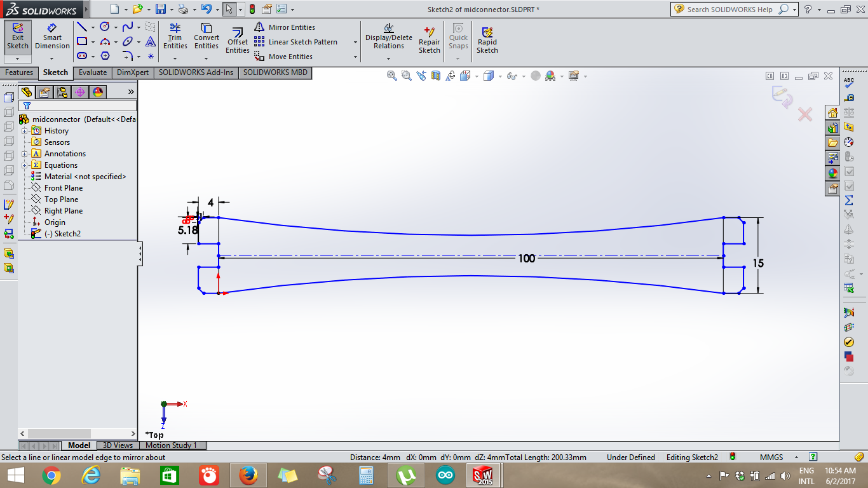Toggle the Rapid Sketch tool

pyautogui.click(x=487, y=41)
